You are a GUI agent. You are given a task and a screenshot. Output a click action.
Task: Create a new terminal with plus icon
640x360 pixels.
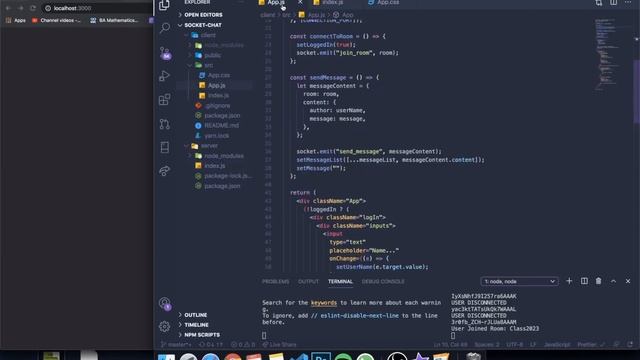click(569, 281)
